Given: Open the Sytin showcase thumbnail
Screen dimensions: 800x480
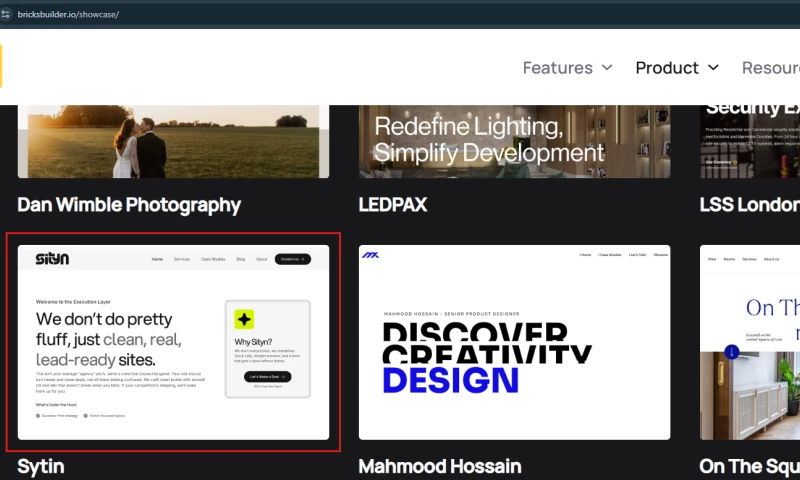Looking at the screenshot, I should (x=173, y=342).
